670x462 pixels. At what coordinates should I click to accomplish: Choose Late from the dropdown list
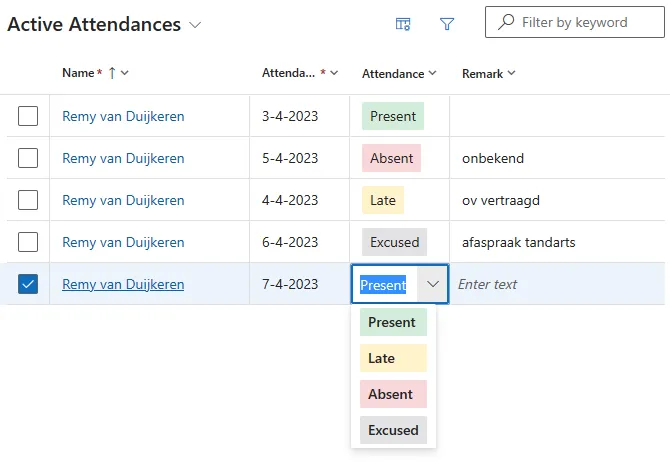coord(393,358)
